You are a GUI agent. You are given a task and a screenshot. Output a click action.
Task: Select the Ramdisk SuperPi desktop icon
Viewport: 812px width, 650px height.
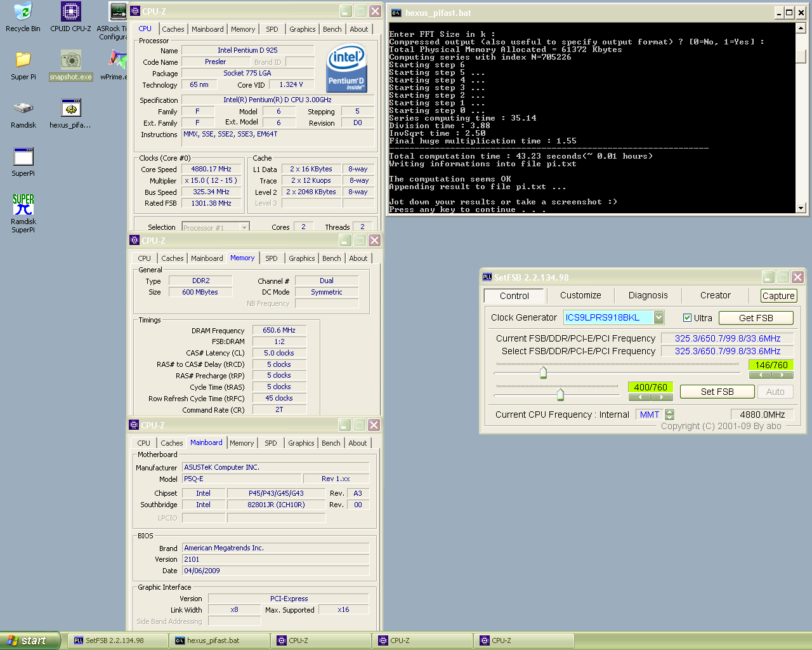[x=23, y=213]
